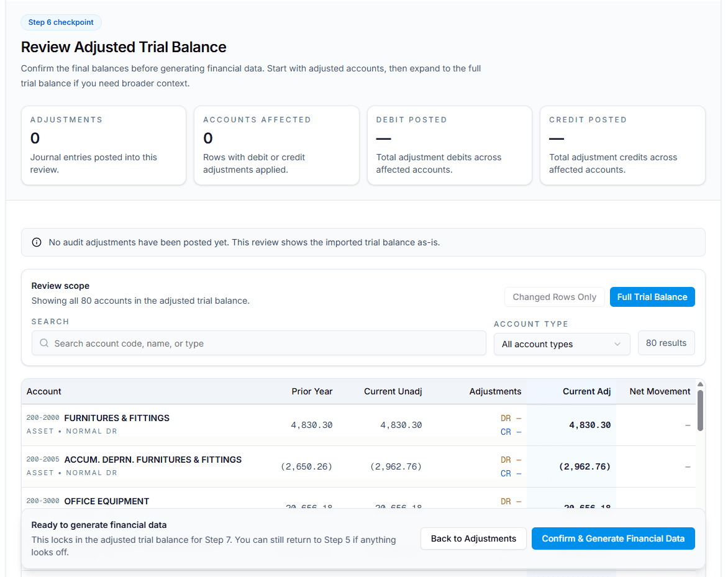Click the Prior Year column header

coord(312,391)
